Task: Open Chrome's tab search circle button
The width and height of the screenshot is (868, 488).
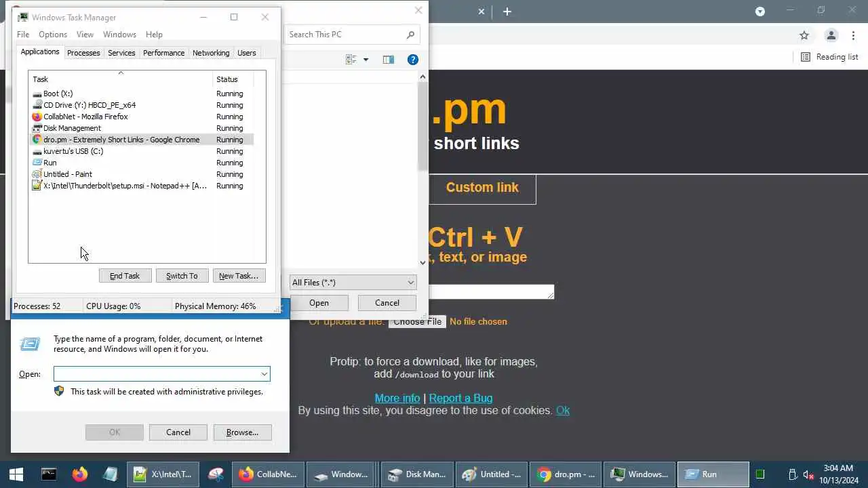Action: click(760, 12)
